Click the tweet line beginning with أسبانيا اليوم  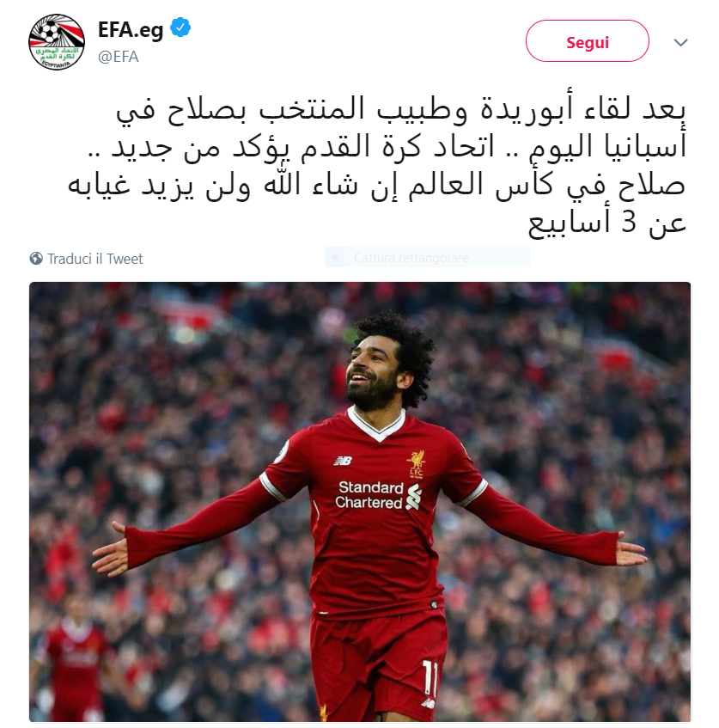[387, 147]
